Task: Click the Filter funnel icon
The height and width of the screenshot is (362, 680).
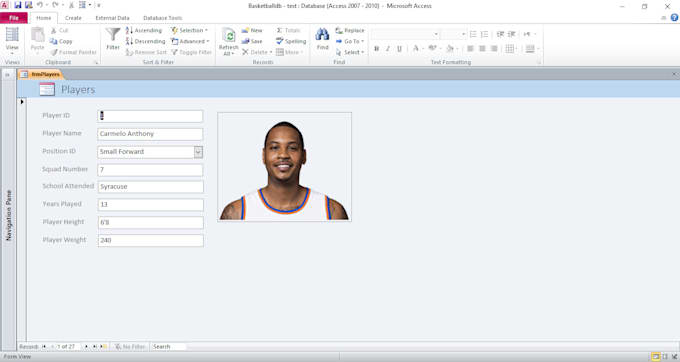Action: pos(113,35)
